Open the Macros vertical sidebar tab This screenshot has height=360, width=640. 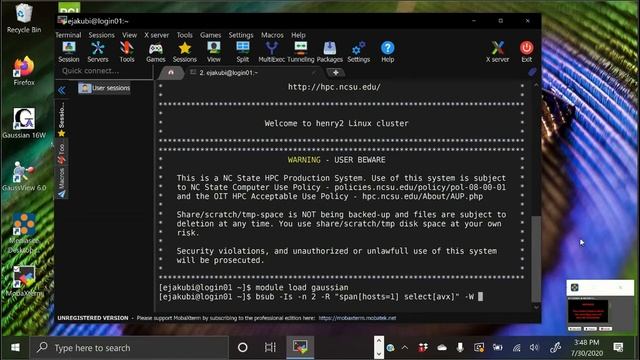[x=62, y=182]
